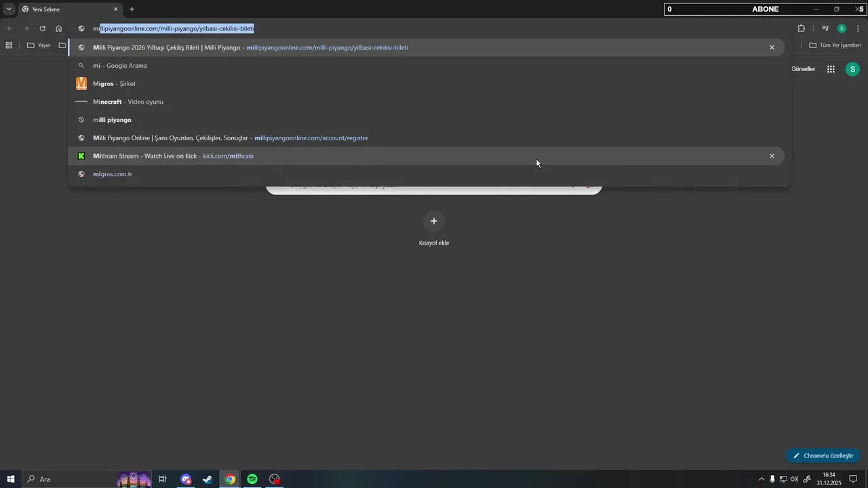
Task: Open the Chrome profile avatar in toolbar
Action: (842, 28)
